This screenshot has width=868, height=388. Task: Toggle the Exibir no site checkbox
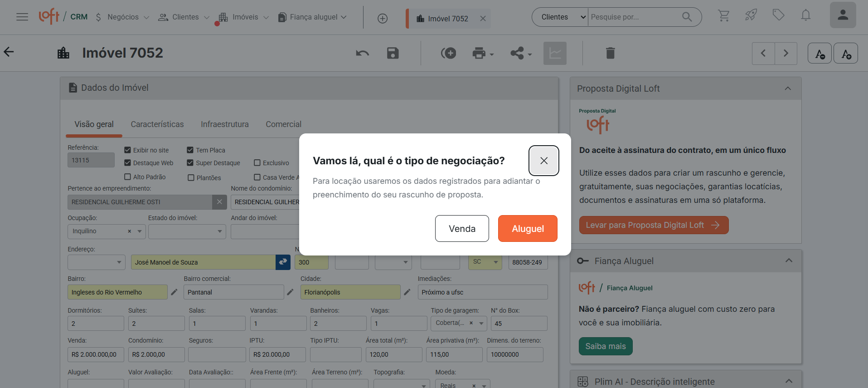(x=128, y=150)
